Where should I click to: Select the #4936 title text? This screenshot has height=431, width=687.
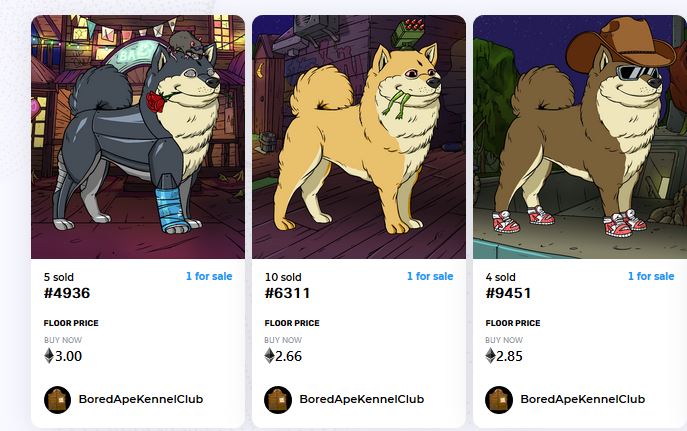67,293
